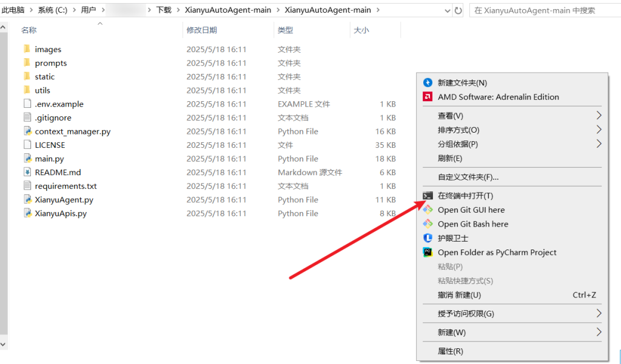Open the address bar history dropdown
This screenshot has height=364, width=621.
pyautogui.click(x=447, y=10)
